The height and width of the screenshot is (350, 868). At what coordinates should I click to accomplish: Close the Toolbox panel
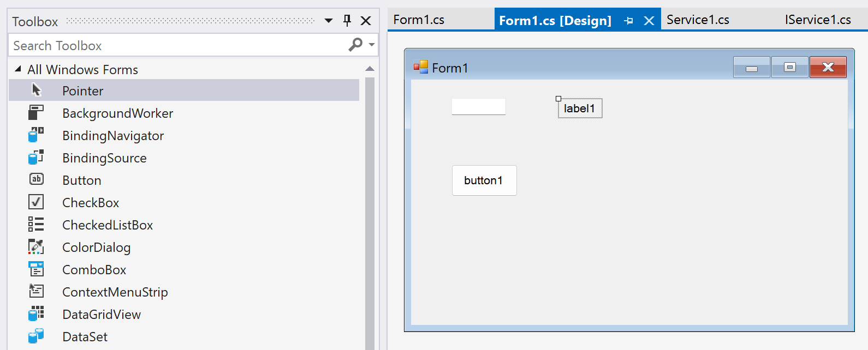point(366,21)
